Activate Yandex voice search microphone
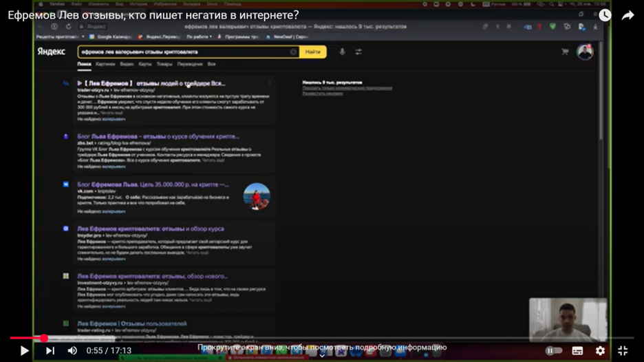 342,52
